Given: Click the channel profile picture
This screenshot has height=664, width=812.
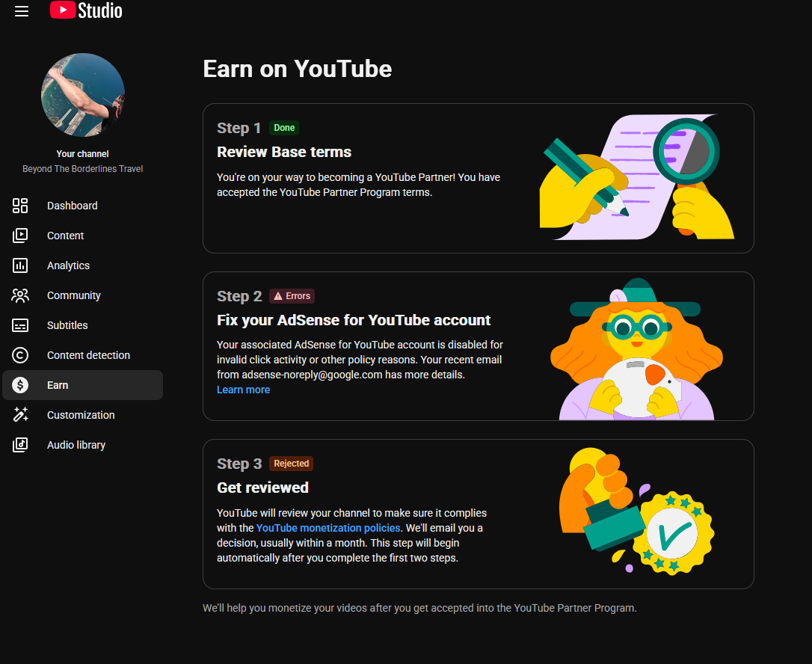Looking at the screenshot, I should point(83,95).
